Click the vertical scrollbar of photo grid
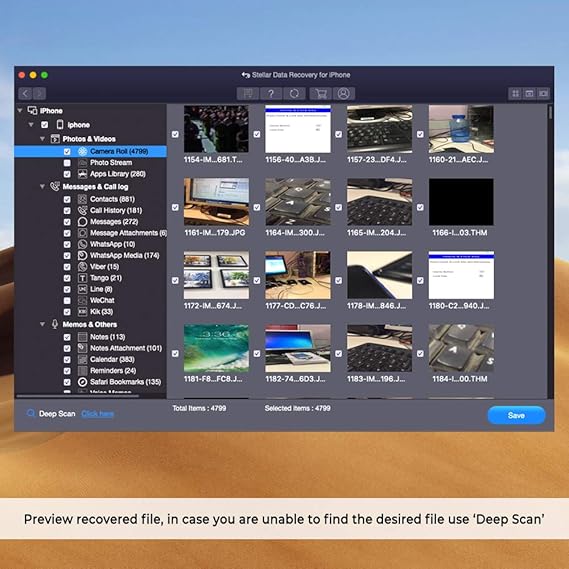 tap(550, 250)
